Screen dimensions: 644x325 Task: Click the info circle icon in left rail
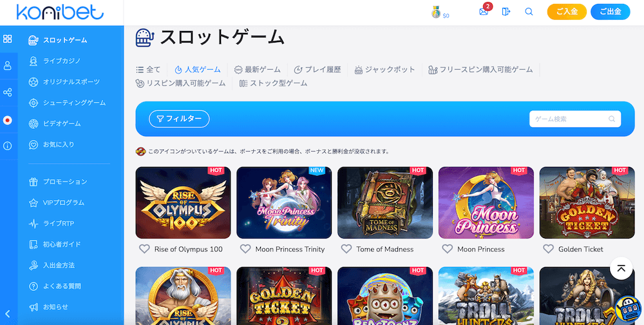[x=7, y=146]
